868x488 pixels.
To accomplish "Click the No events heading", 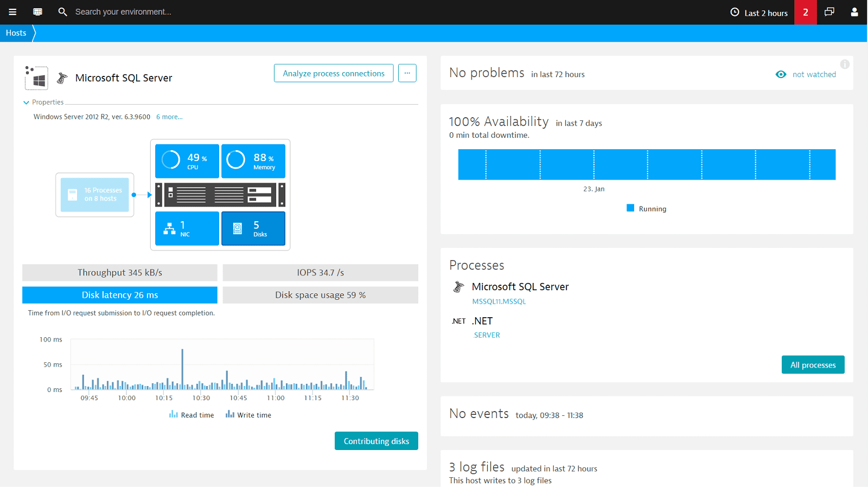I will (479, 414).
